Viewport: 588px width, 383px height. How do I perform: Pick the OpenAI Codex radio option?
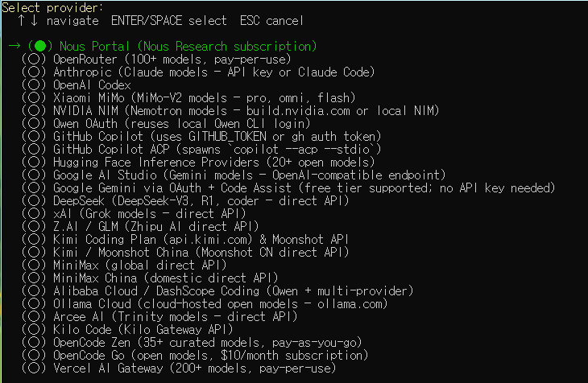34,84
